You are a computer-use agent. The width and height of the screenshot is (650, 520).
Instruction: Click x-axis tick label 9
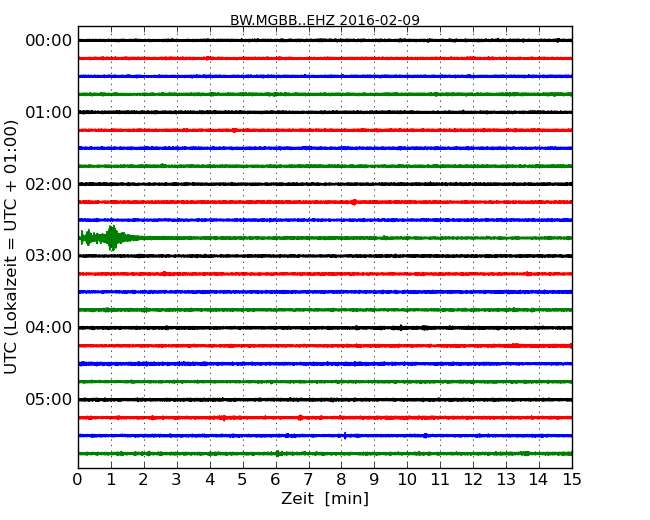coord(374,480)
